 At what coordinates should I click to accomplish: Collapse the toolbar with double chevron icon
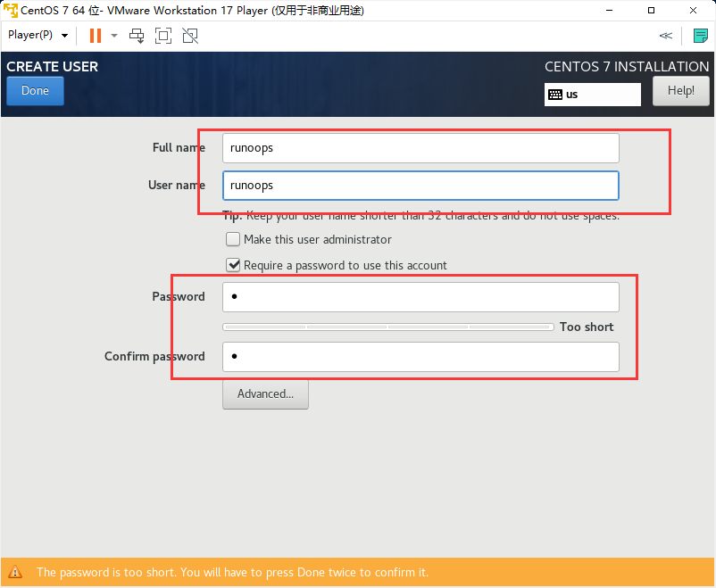(665, 36)
